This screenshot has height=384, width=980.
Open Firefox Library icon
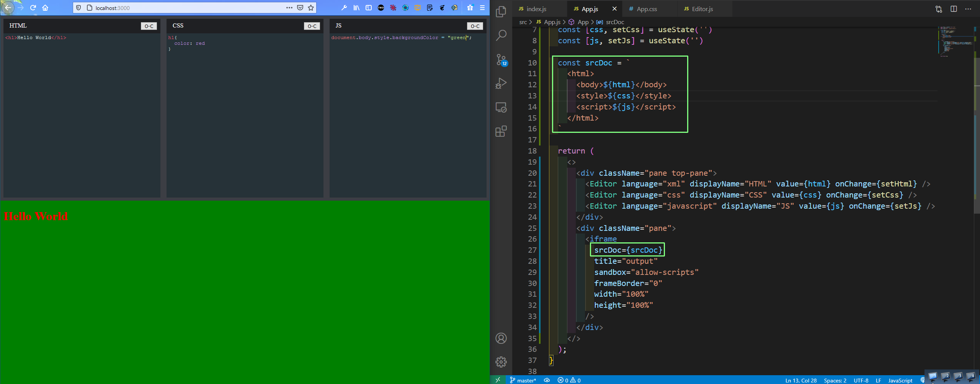point(356,8)
